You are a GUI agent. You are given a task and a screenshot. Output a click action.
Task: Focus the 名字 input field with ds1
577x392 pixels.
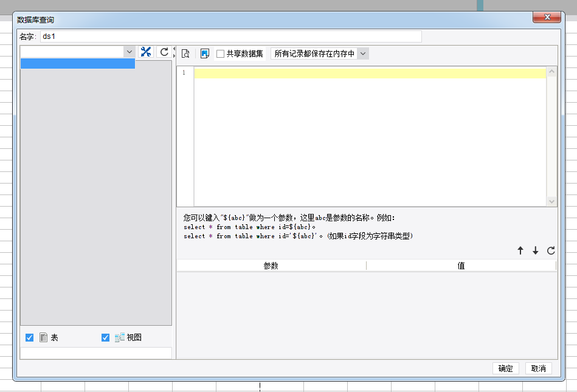pyautogui.click(x=230, y=36)
